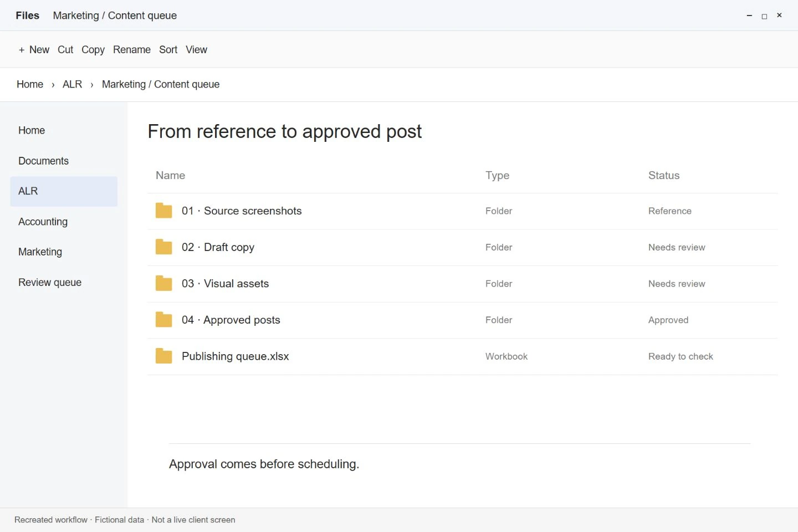Click the folder icon for Source screenshots
The width and height of the screenshot is (798, 532).
[x=163, y=211]
